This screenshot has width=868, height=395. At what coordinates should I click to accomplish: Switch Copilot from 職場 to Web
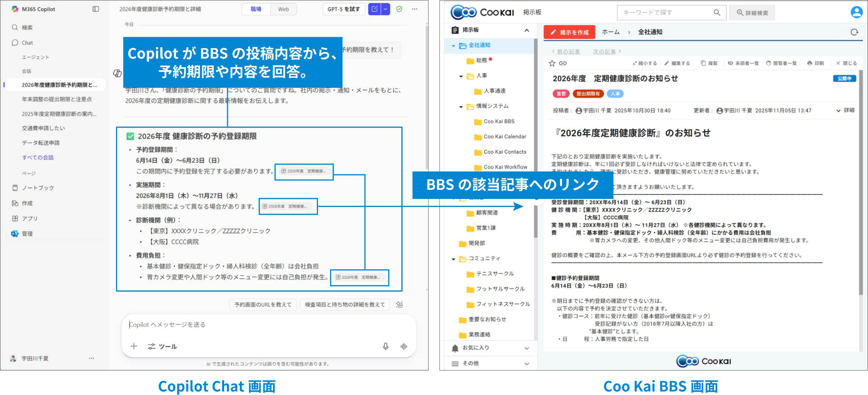click(284, 9)
